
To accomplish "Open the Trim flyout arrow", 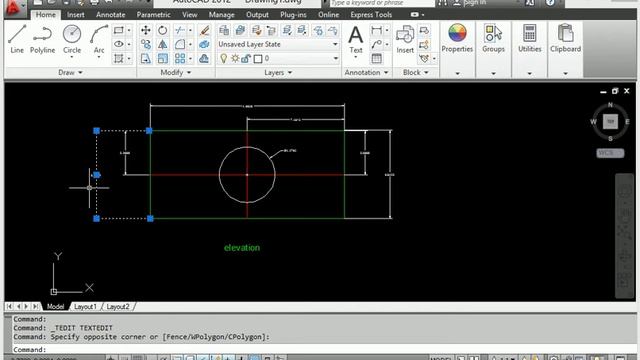I will [x=190, y=30].
